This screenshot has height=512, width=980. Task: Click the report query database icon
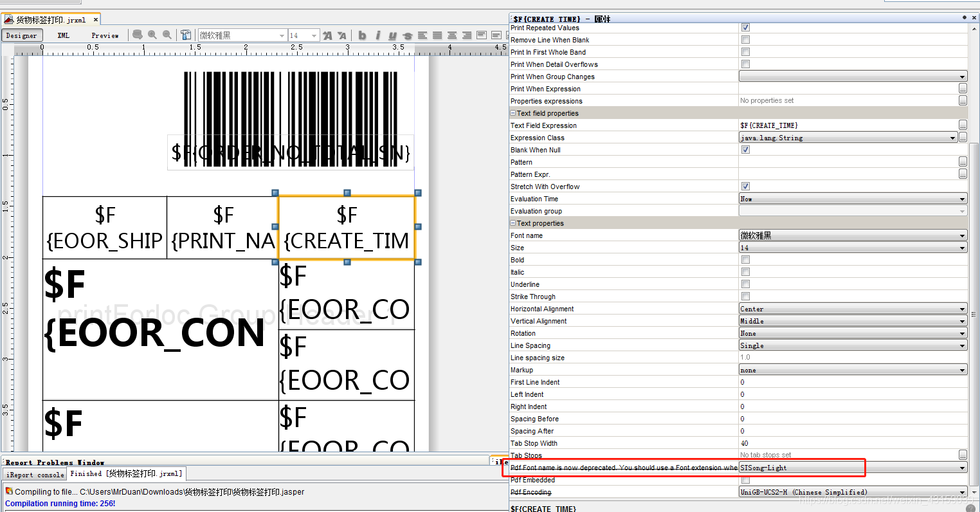click(138, 35)
